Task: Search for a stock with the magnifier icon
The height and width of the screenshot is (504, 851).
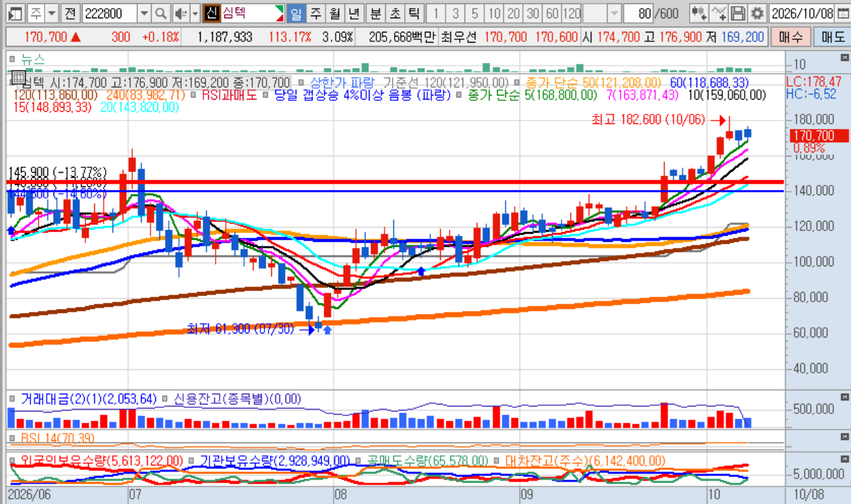Action: coord(161,13)
